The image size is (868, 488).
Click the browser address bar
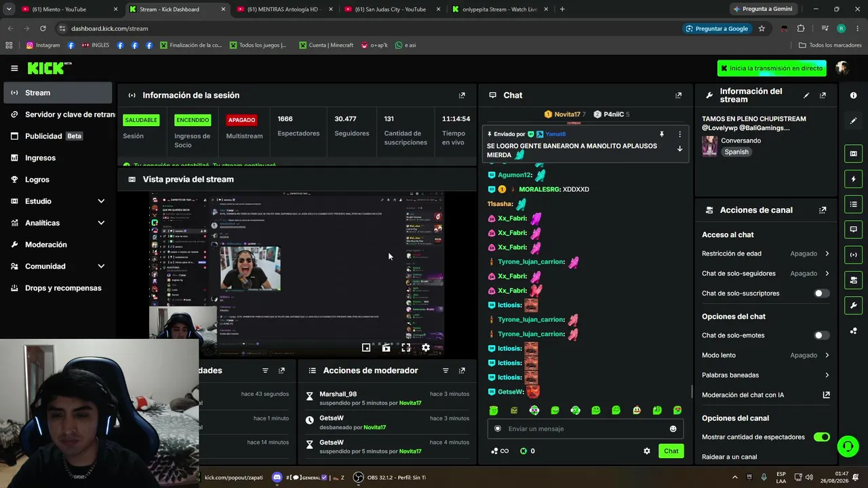pyautogui.click(x=366, y=28)
